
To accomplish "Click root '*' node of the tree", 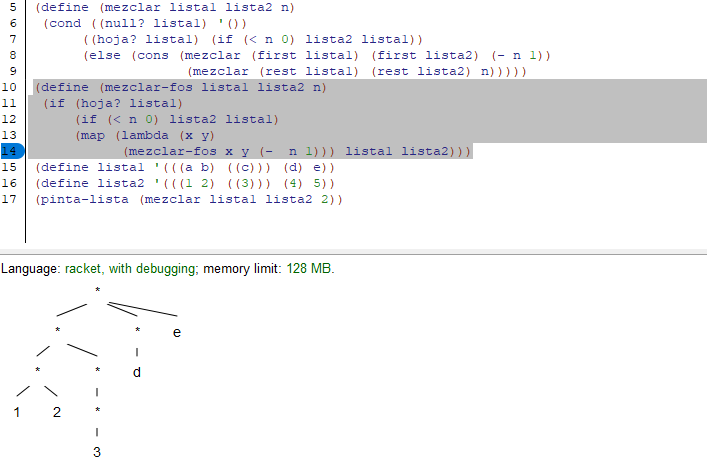I will [97, 290].
